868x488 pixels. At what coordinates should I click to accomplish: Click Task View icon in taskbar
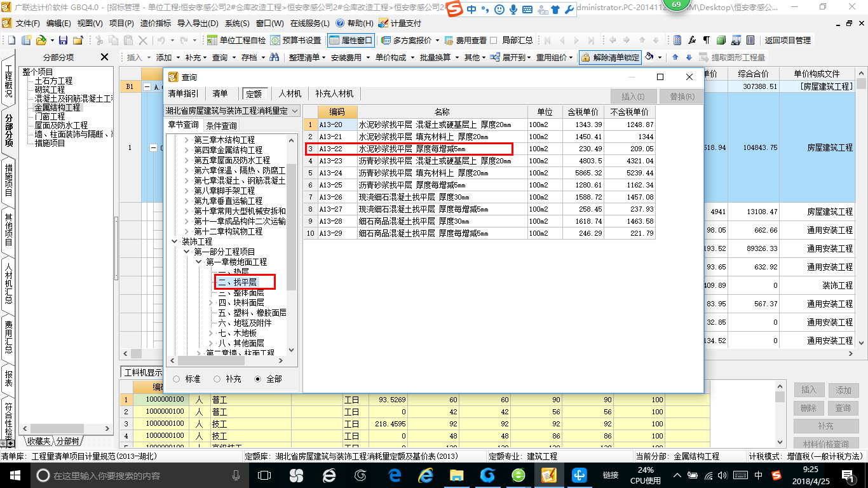(x=264, y=475)
